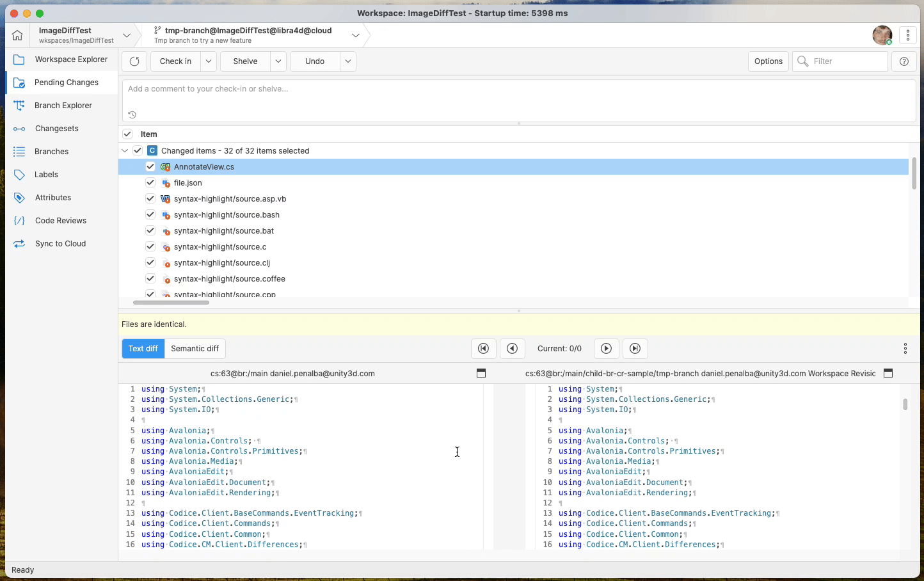
Task: Open Sync to Cloud view
Action: (x=61, y=243)
